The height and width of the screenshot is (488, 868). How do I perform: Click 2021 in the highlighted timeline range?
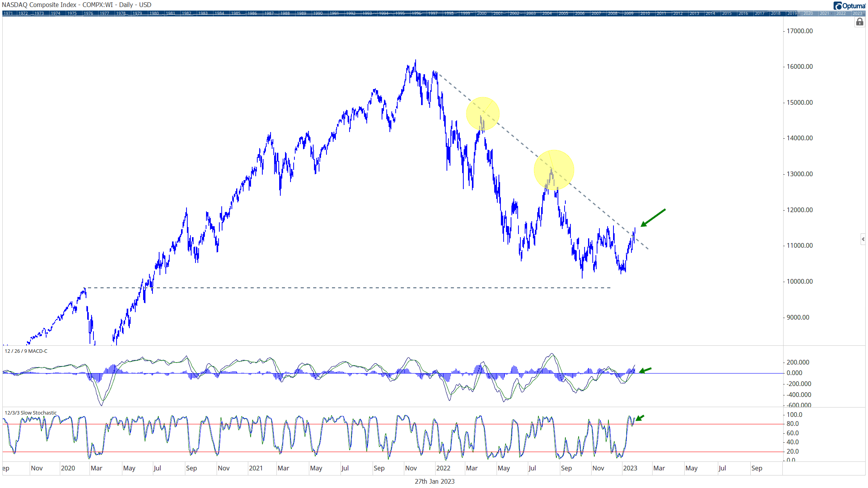click(x=825, y=13)
